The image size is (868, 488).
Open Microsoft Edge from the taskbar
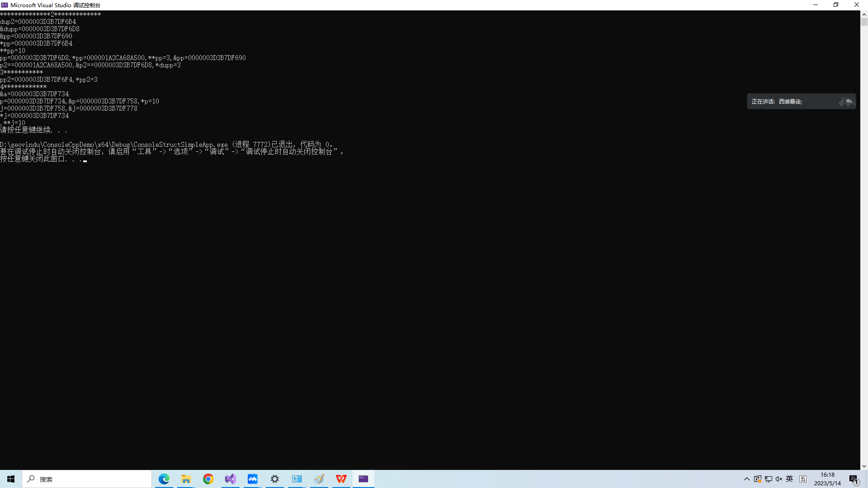click(x=164, y=479)
